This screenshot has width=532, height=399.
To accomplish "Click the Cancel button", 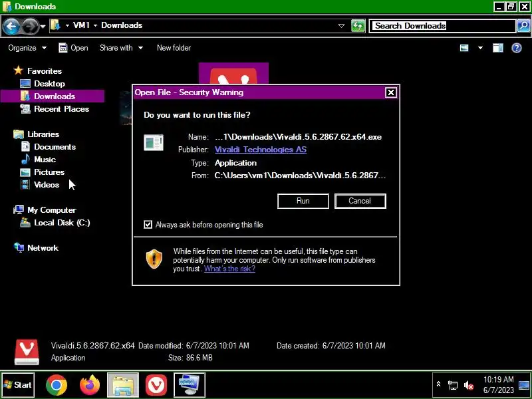I will point(360,201).
